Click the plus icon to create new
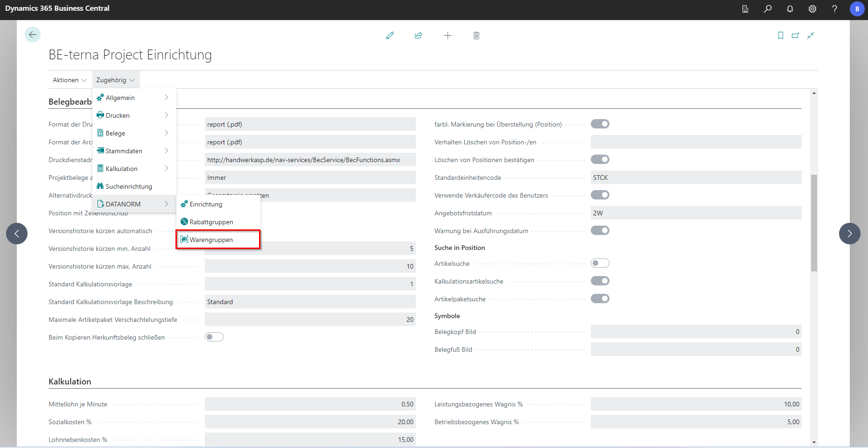 pyautogui.click(x=448, y=36)
